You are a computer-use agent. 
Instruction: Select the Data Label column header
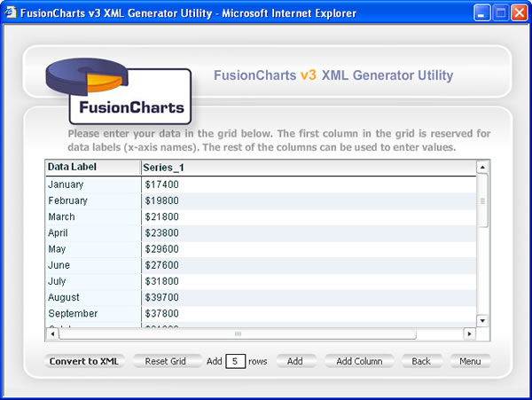pyautogui.click(x=92, y=167)
